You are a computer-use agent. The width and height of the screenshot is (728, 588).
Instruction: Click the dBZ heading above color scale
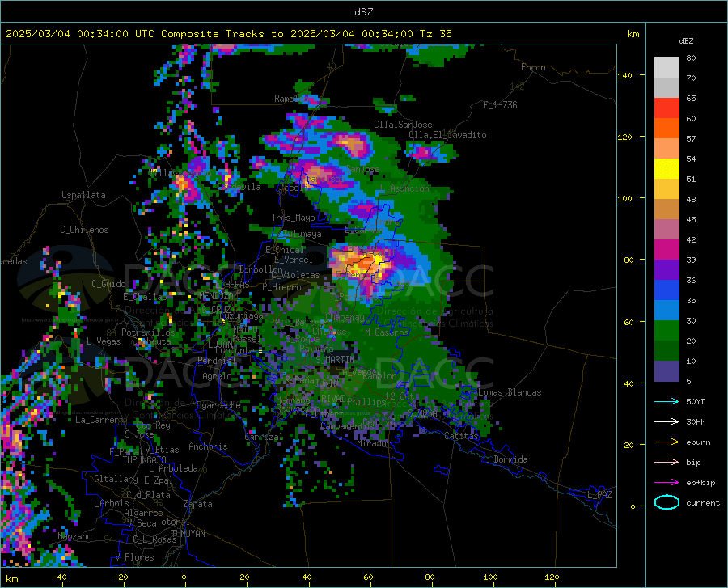pyautogui.click(x=686, y=40)
